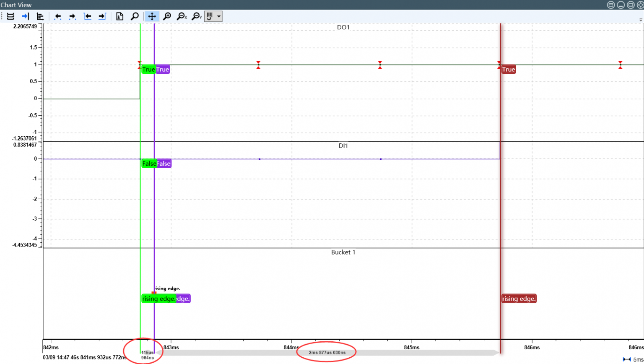Go to first marker bracket-arrow icon

(88, 16)
